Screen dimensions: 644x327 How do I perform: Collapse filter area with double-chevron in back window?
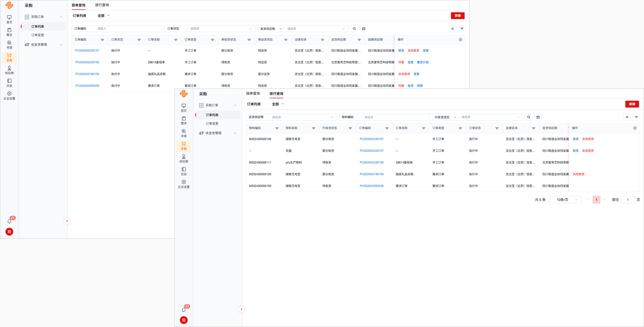click(x=452, y=29)
